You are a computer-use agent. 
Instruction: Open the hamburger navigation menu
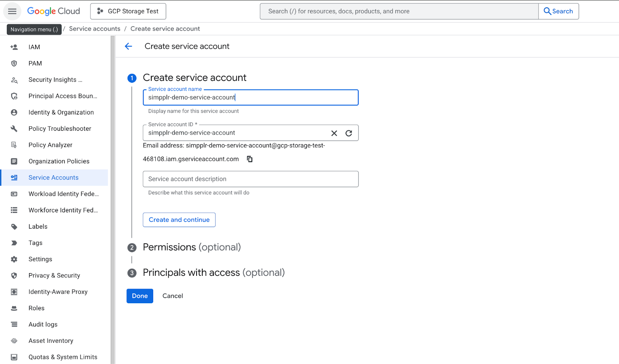(12, 11)
